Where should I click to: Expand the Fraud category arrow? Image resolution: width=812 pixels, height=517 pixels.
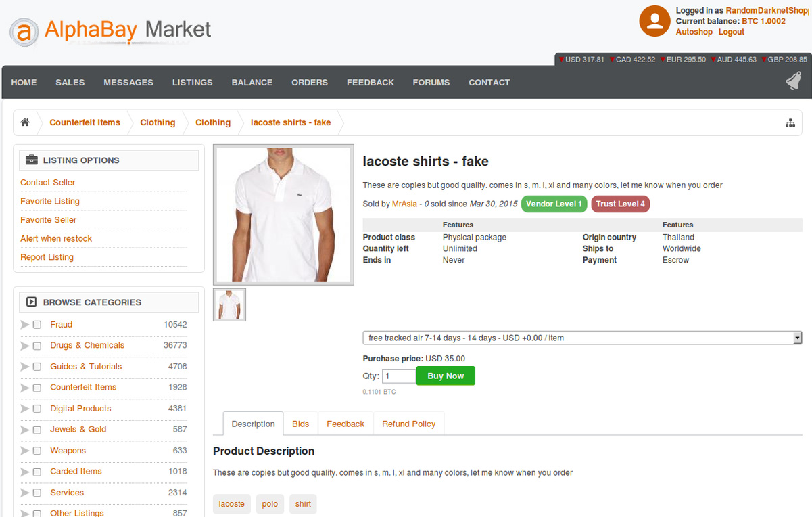[x=25, y=325]
